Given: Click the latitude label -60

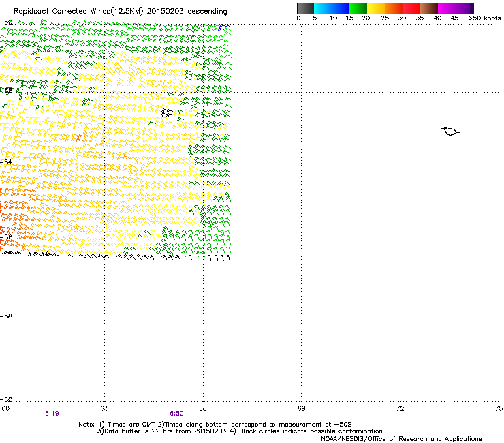Looking at the screenshot, I should pyautogui.click(x=6, y=399).
